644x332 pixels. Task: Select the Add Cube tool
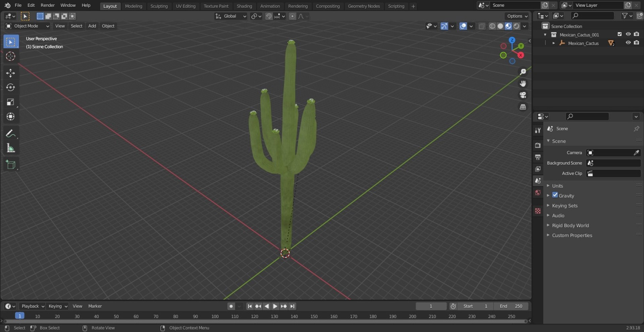pyautogui.click(x=10, y=165)
